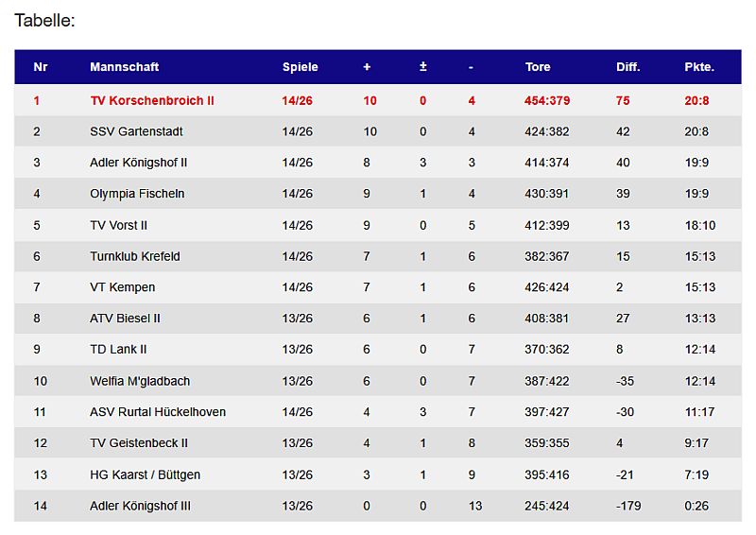Open the VT Kempen team entry
The image size is (756, 535).
(x=122, y=287)
